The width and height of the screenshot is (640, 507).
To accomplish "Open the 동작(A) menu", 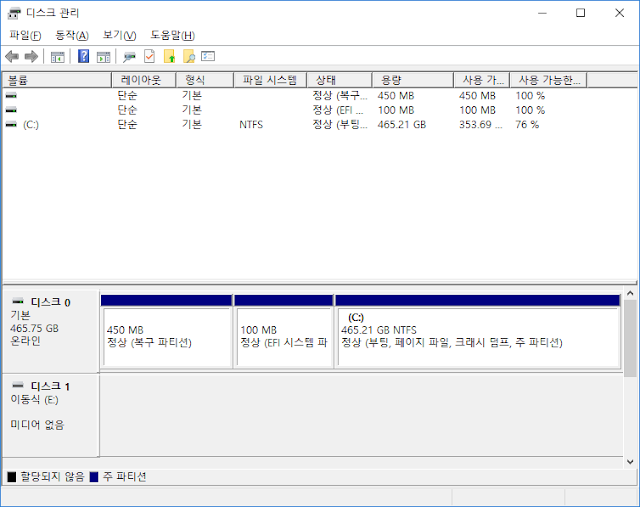I will 72,36.
